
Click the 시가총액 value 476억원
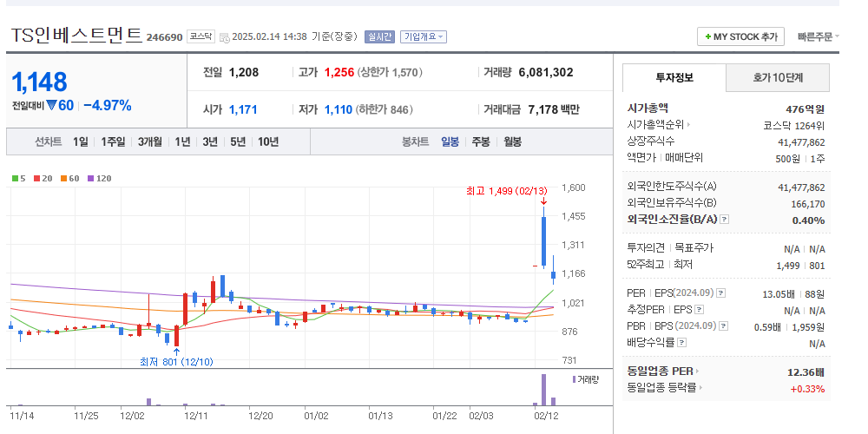(x=806, y=109)
